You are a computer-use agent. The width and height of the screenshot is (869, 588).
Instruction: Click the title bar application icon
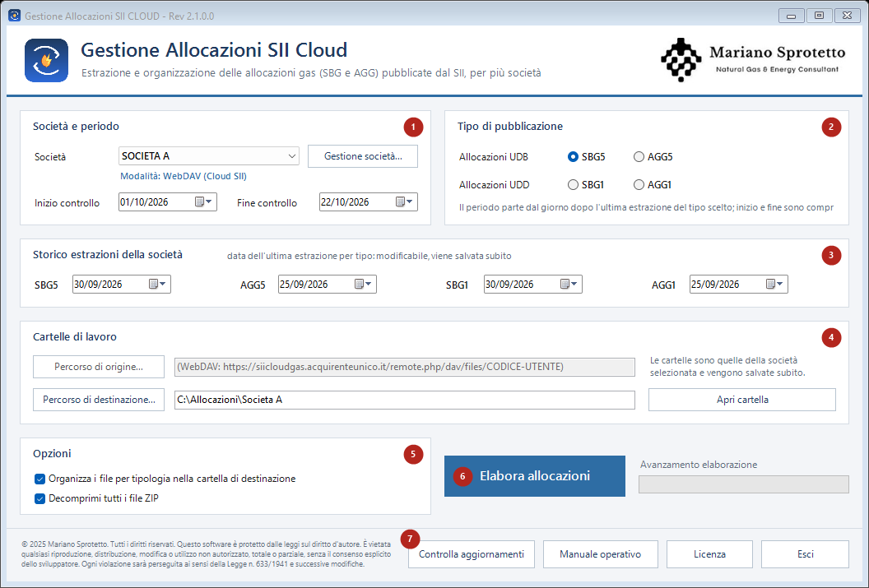pos(15,16)
